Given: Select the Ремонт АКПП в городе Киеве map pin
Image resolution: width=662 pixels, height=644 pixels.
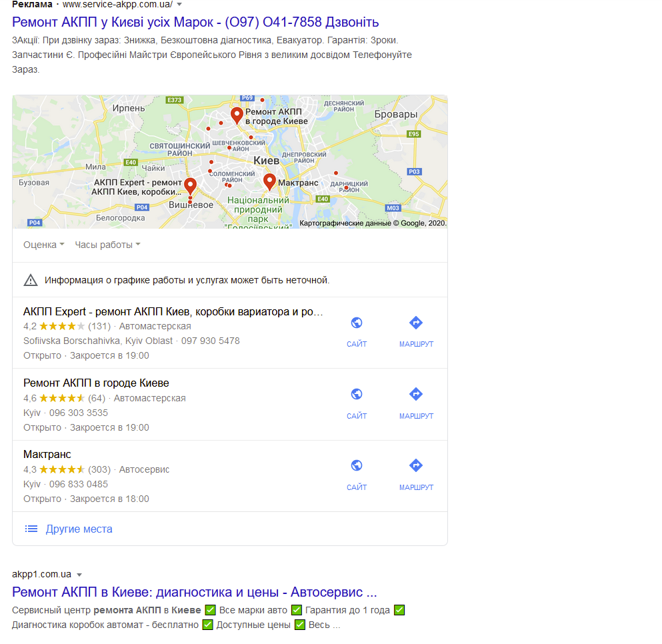Looking at the screenshot, I should (237, 115).
